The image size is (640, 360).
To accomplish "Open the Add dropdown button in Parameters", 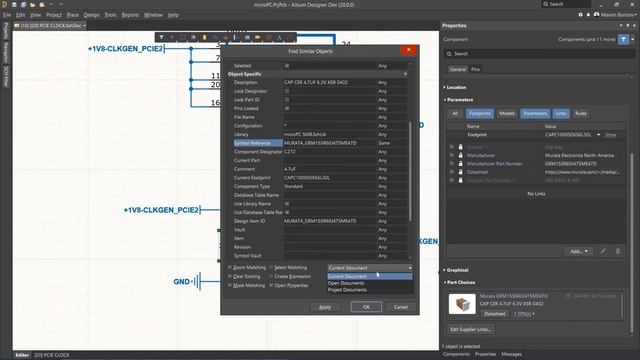I will [579, 251].
